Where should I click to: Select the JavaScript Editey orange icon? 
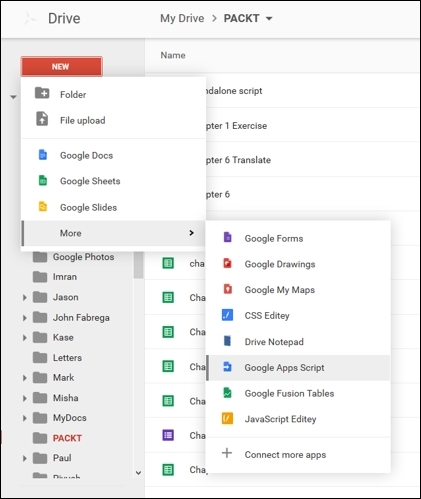pos(227,419)
